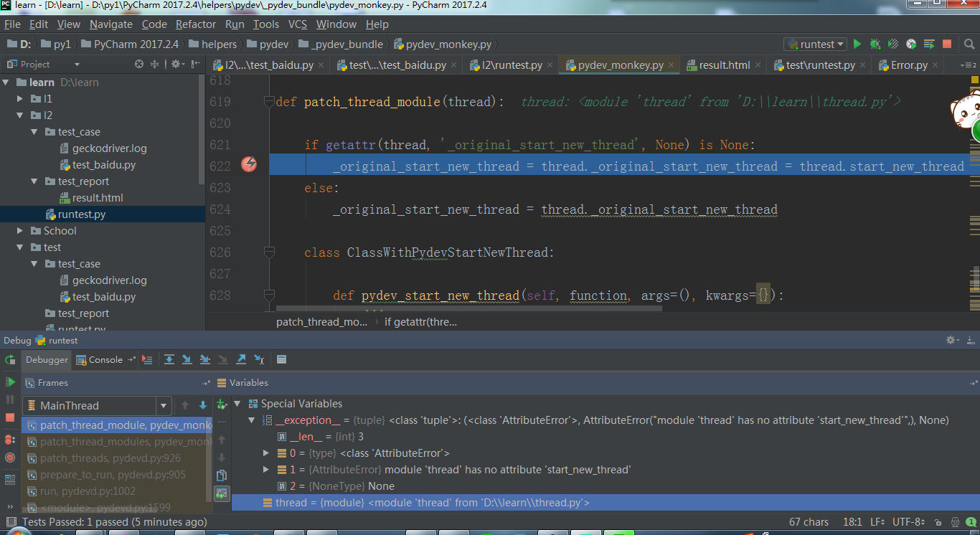980x535 pixels.
Task: Rerun runtest from the debug sidebar
Action: click(x=10, y=360)
